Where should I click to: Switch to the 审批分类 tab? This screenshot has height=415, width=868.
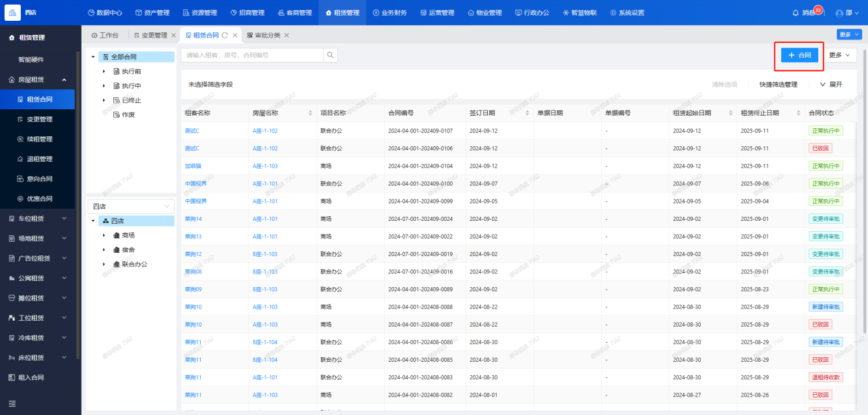click(x=263, y=35)
